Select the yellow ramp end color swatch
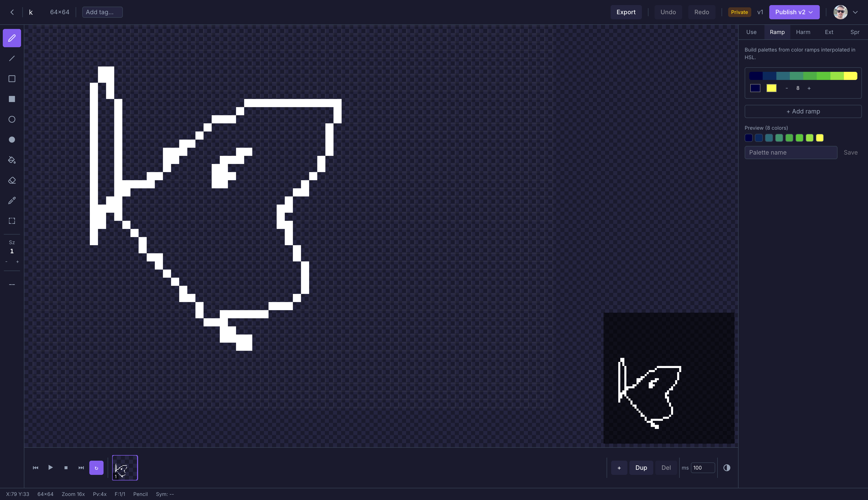This screenshot has width=868, height=500. pyautogui.click(x=772, y=88)
